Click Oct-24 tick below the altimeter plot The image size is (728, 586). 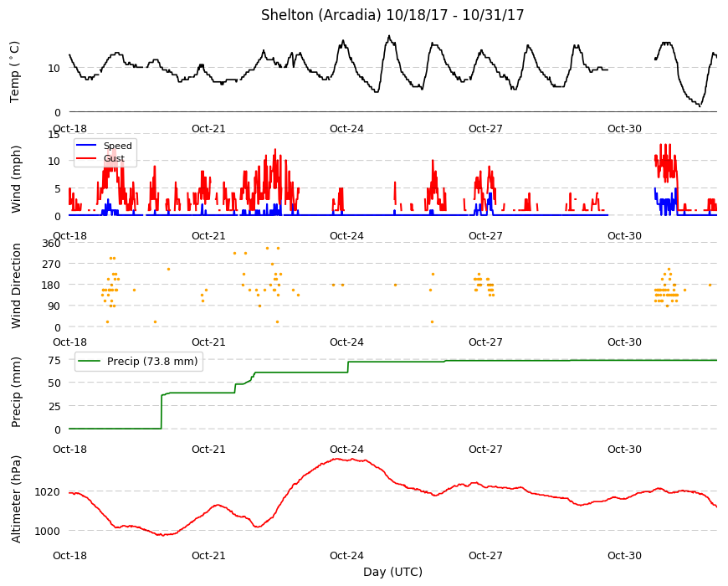(x=346, y=555)
